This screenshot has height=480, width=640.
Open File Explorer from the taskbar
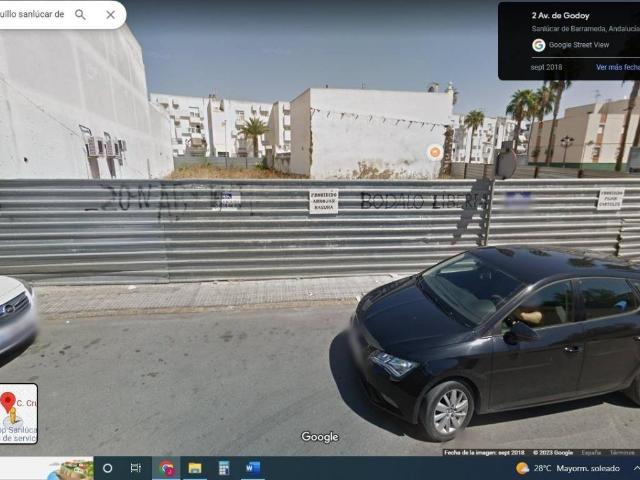tap(195, 468)
